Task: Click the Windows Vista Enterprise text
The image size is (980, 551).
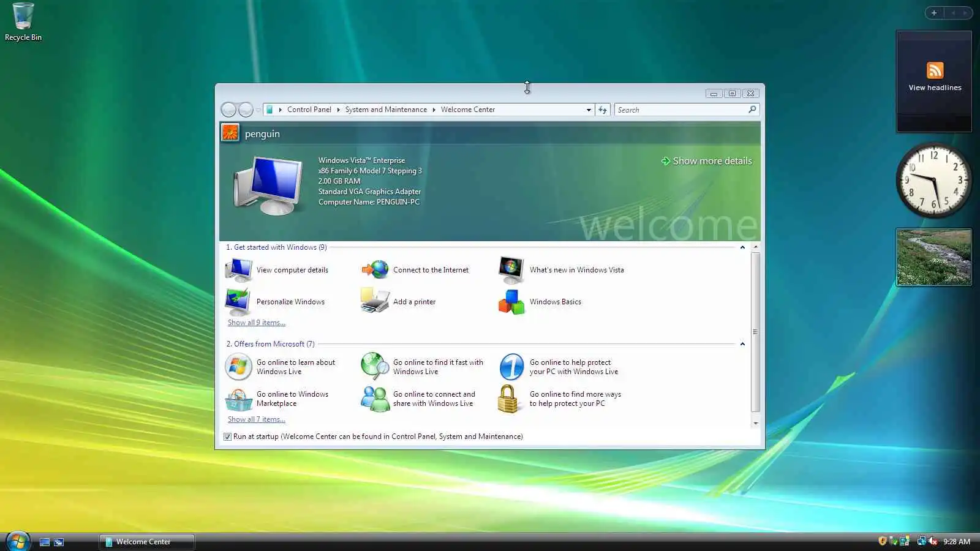Action: 361,160
